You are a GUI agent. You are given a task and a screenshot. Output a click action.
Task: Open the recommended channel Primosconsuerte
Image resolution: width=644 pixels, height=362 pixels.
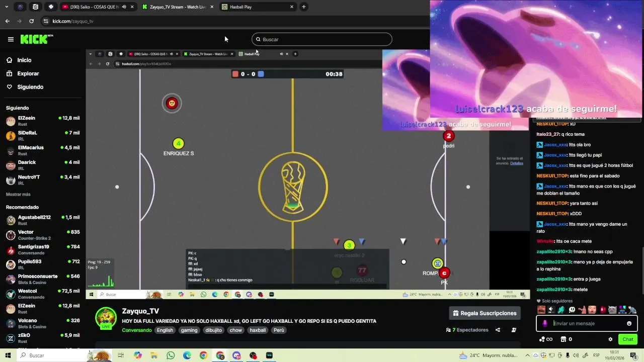(x=43, y=279)
